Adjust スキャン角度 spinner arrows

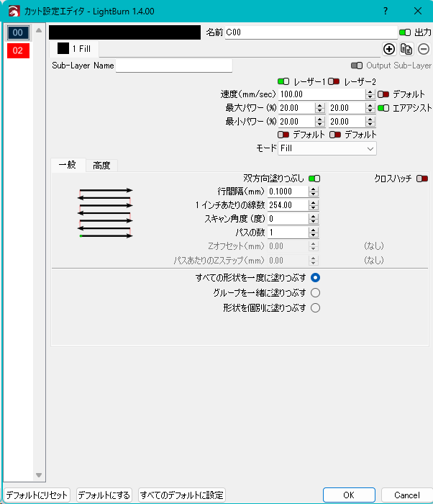point(313,219)
